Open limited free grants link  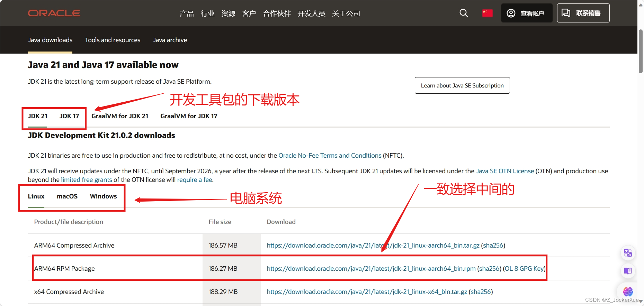[87, 180]
